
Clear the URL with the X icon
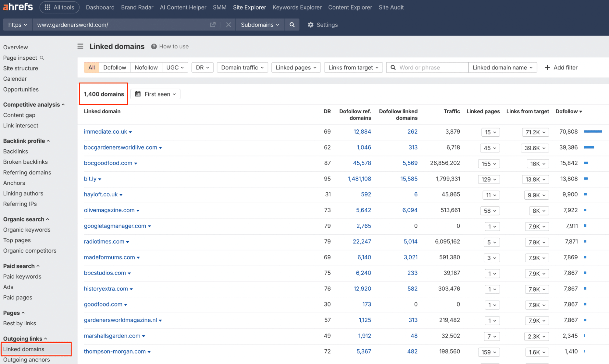[x=228, y=25]
